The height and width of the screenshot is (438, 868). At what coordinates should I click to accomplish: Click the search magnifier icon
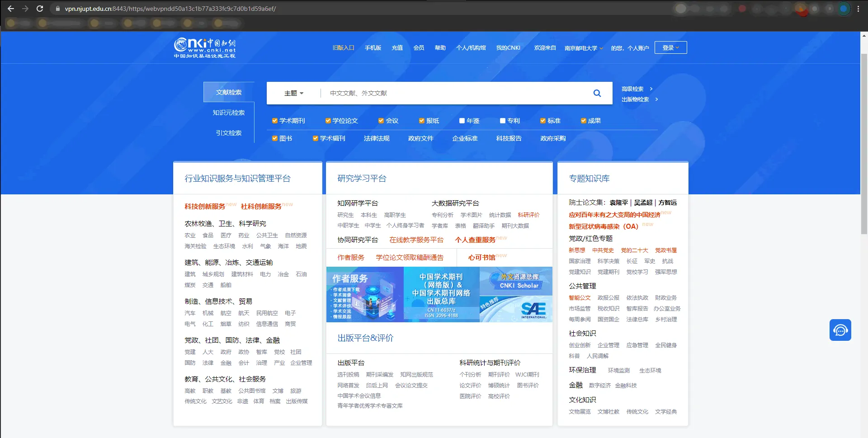tap(597, 93)
